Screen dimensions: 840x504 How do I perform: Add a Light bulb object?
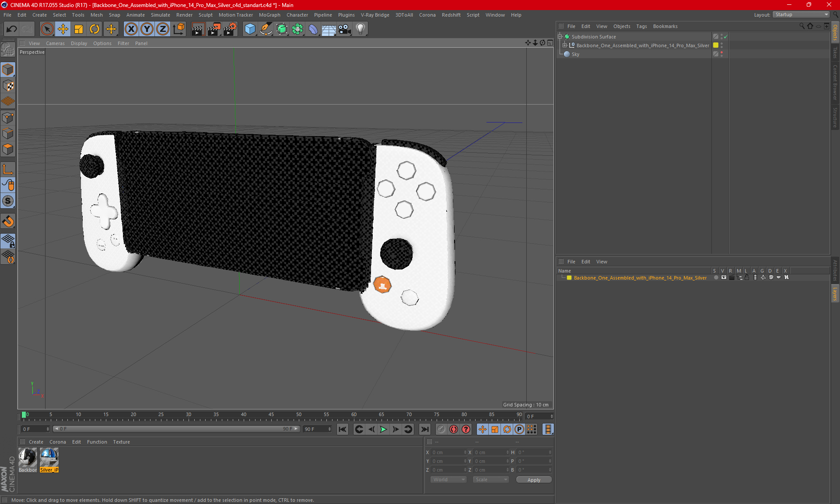tap(360, 29)
